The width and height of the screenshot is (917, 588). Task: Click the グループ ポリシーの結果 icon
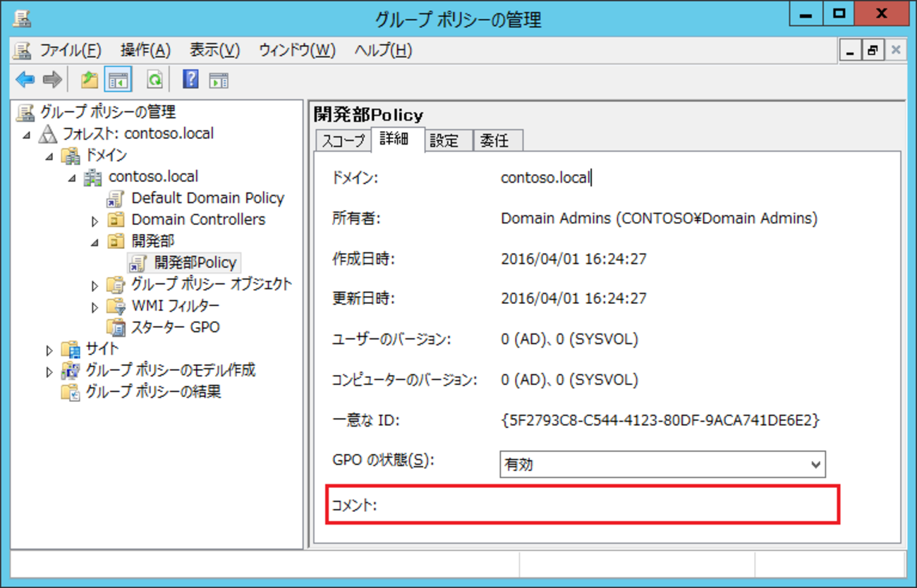pos(71,392)
